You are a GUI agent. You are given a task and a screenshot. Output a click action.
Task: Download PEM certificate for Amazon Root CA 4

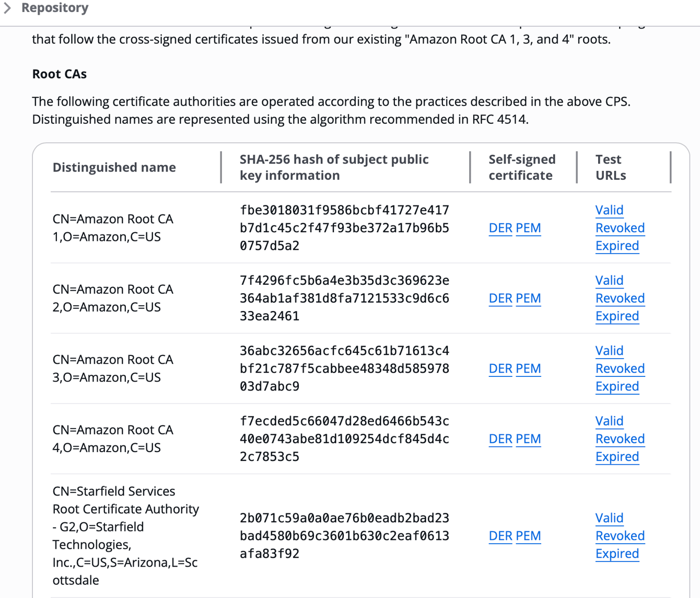(x=528, y=439)
